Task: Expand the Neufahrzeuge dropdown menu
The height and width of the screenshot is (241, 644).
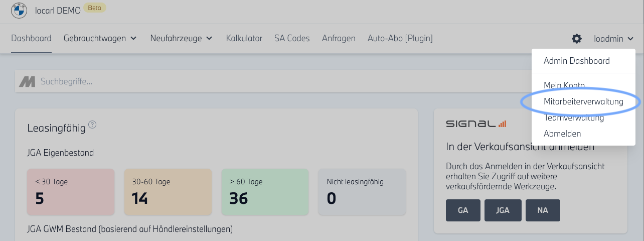Action: (x=181, y=38)
